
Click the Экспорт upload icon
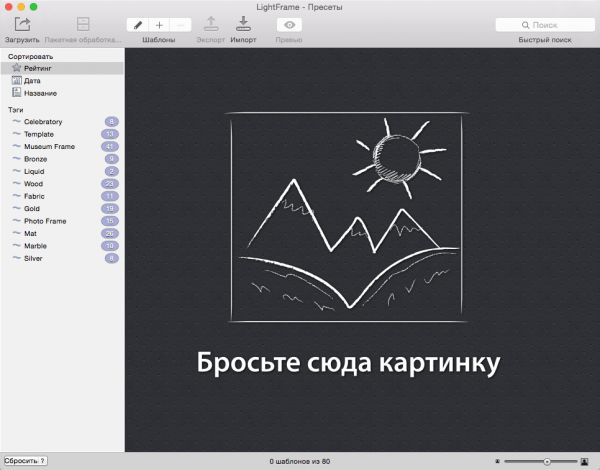pyautogui.click(x=211, y=24)
